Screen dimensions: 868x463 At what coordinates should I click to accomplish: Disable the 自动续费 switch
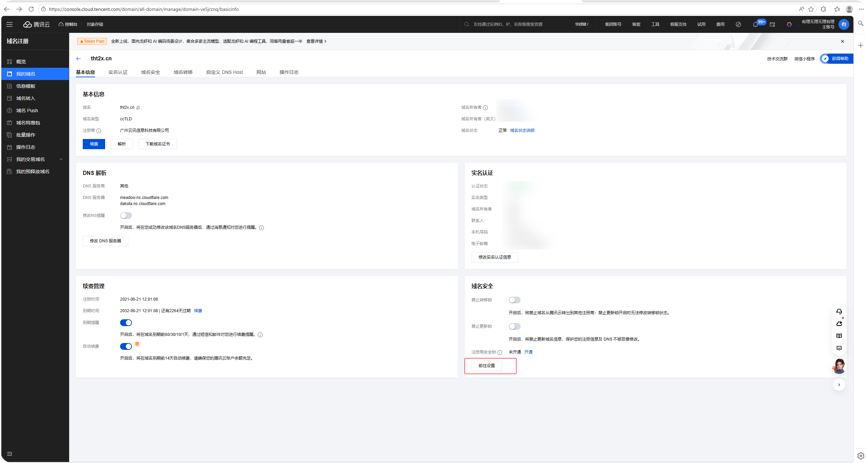tap(126, 346)
